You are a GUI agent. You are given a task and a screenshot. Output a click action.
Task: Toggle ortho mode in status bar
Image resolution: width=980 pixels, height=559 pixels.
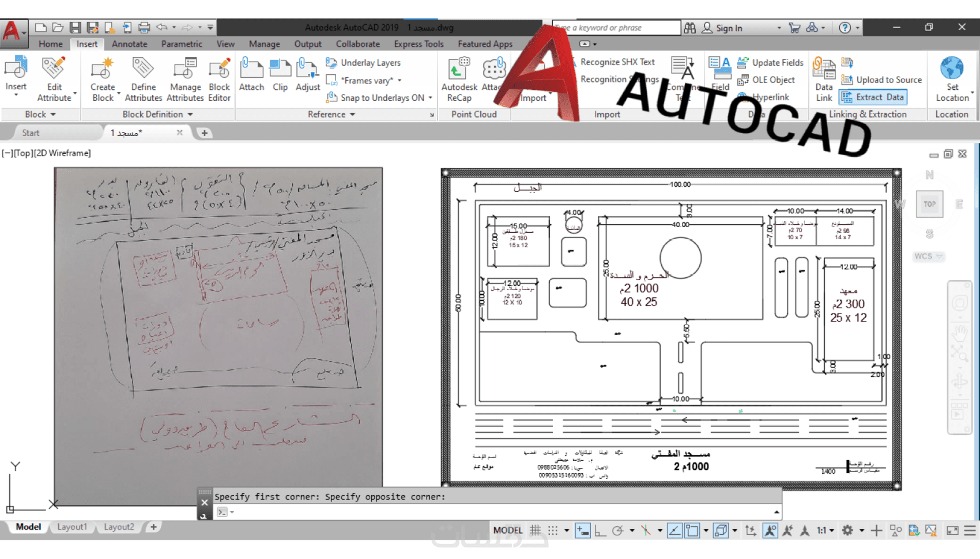[600, 530]
